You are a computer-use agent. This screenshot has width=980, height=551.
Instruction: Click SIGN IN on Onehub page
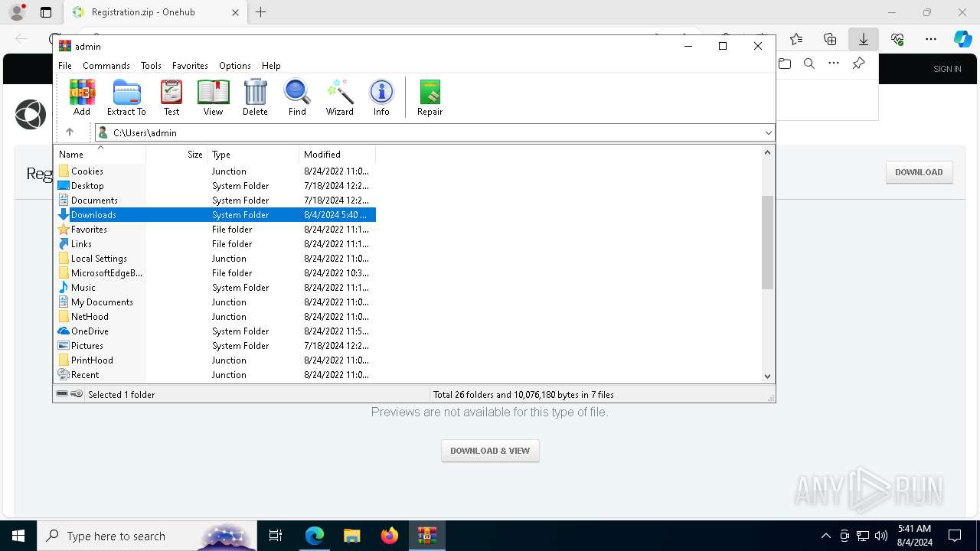click(x=947, y=69)
